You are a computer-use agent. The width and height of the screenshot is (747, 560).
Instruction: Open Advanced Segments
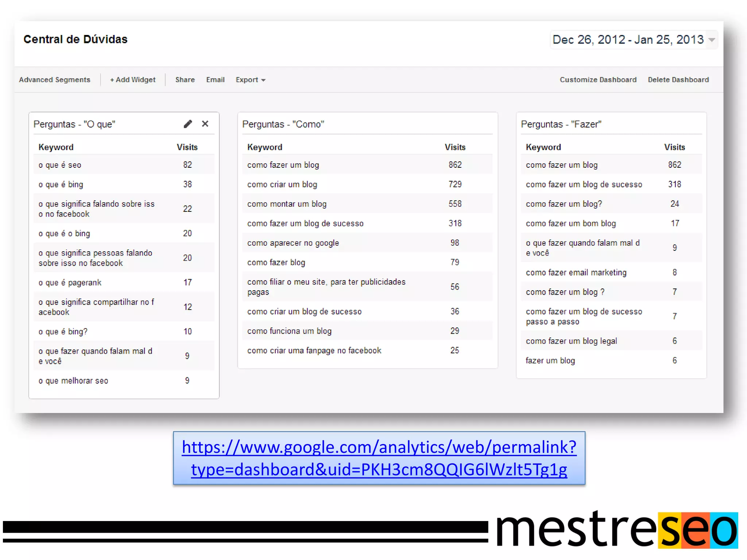tap(55, 80)
